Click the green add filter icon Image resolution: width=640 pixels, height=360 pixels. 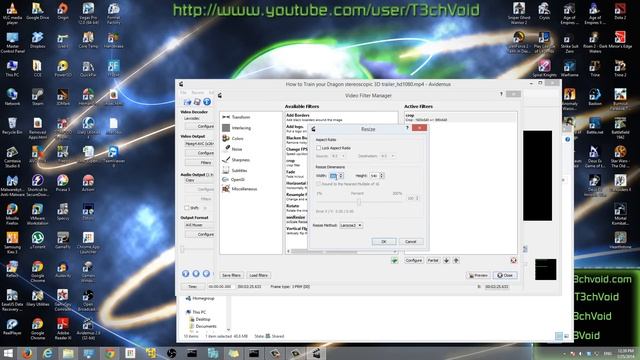(394, 260)
